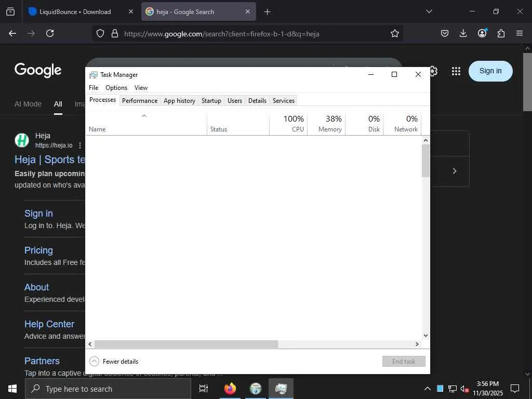532x399 pixels.
Task: Click Task Manager vertical scrollbar down arrow
Action: tap(426, 336)
